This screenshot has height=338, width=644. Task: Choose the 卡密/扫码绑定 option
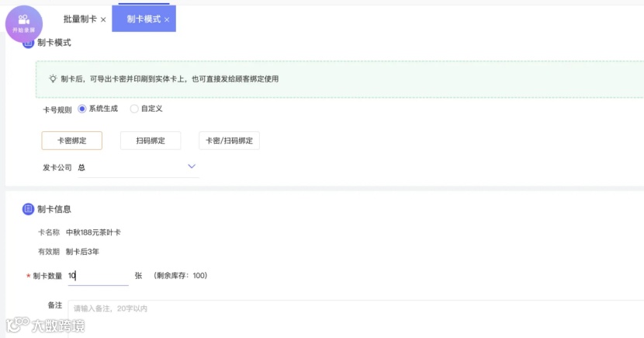tap(229, 141)
